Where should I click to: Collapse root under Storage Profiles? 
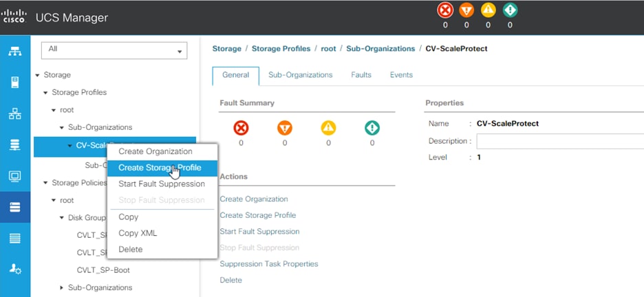coord(54,111)
